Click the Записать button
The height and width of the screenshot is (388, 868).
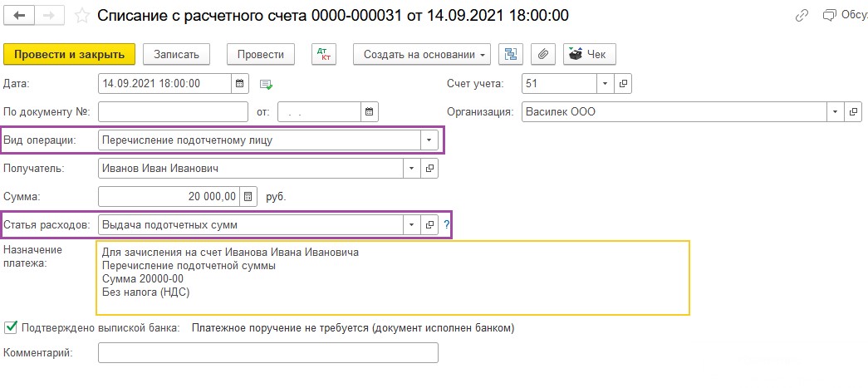pyautogui.click(x=176, y=54)
